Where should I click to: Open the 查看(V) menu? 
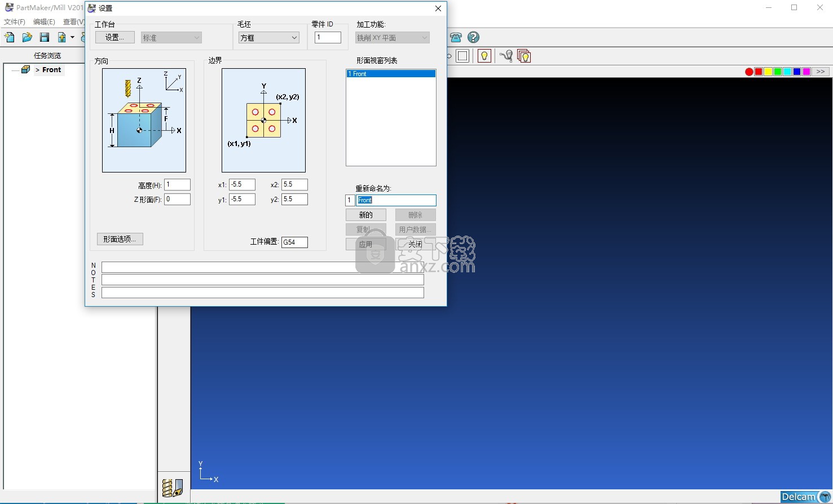(x=73, y=21)
